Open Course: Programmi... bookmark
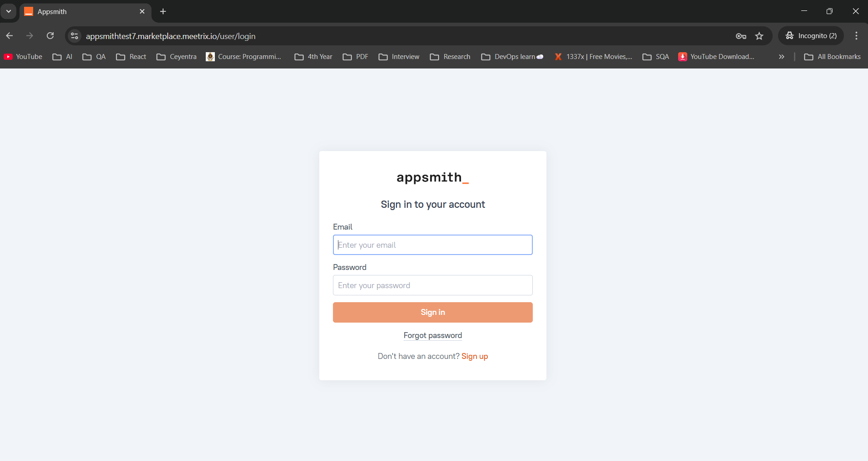868x461 pixels. [243, 57]
